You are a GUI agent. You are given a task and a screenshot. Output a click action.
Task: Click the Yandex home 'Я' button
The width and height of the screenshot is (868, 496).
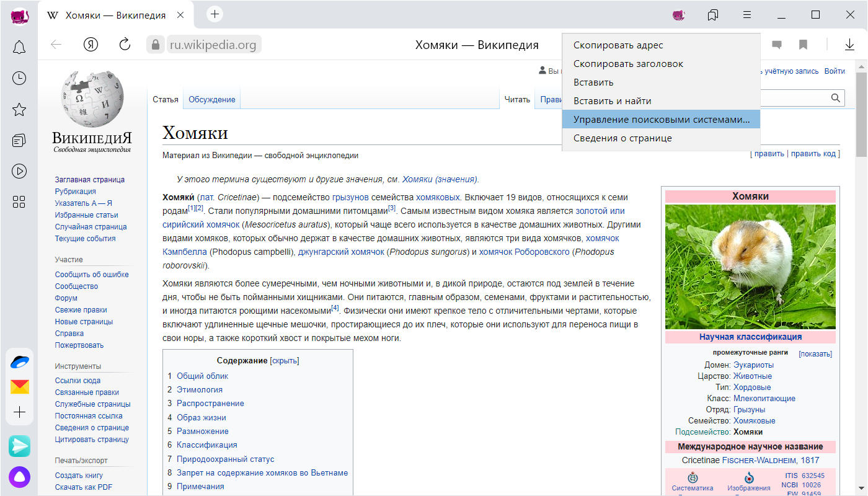point(91,44)
